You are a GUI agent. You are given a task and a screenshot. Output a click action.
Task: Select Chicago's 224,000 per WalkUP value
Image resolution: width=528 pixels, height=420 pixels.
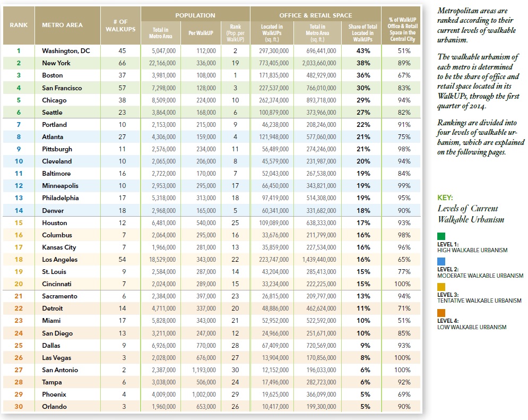(x=206, y=100)
